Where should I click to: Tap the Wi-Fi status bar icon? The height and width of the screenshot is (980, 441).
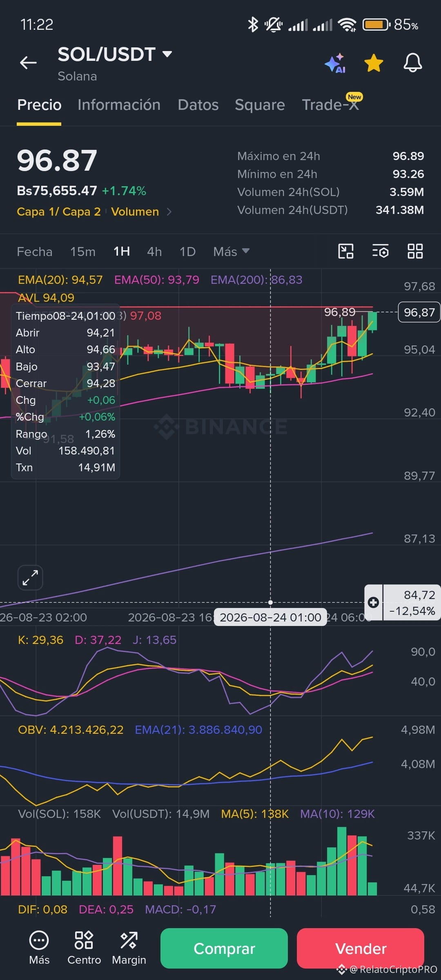pos(347,24)
